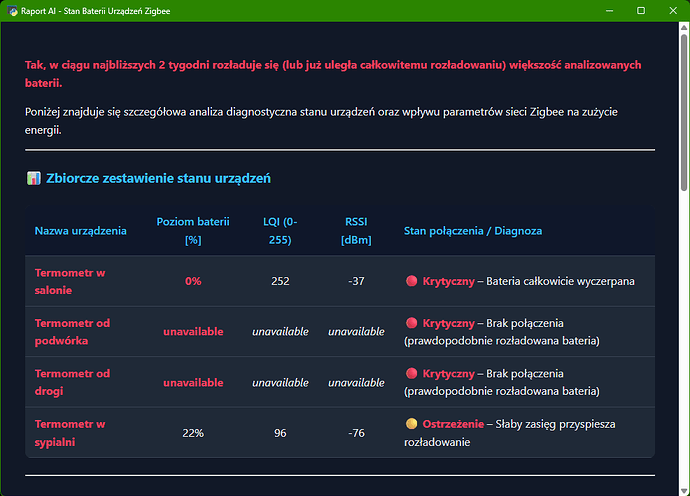
Task: Click the LQI value 96
Action: [280, 433]
